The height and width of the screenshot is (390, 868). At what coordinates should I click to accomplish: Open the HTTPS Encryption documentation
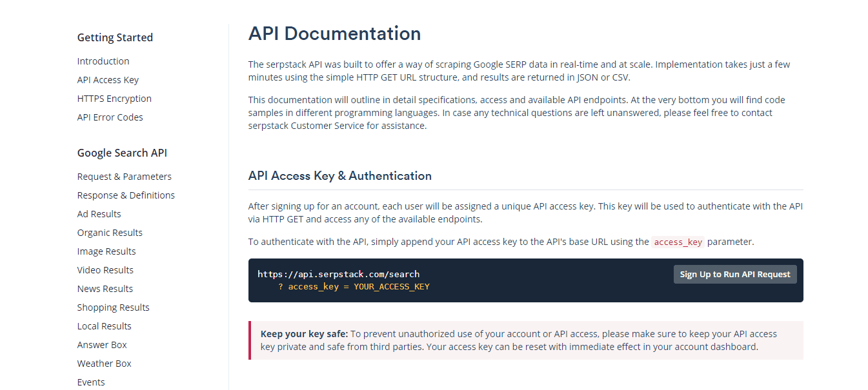114,98
